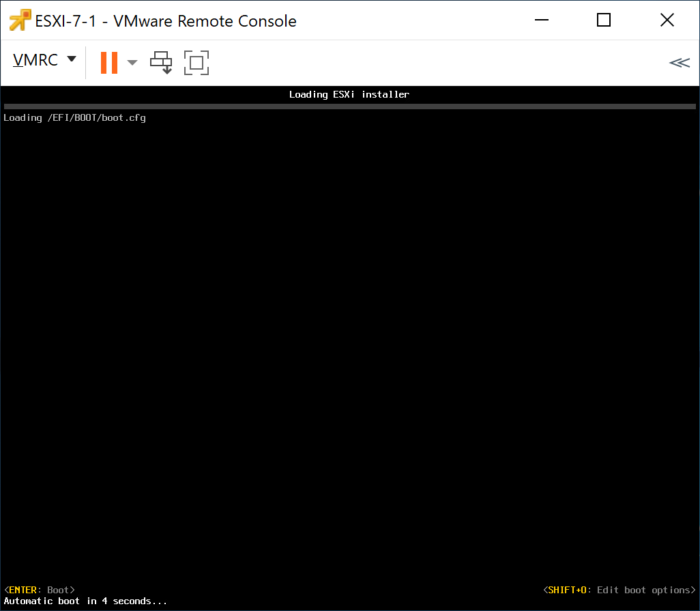Click SHIFT+O Edit boot options text
The image size is (700, 611).
pyautogui.click(x=621, y=589)
